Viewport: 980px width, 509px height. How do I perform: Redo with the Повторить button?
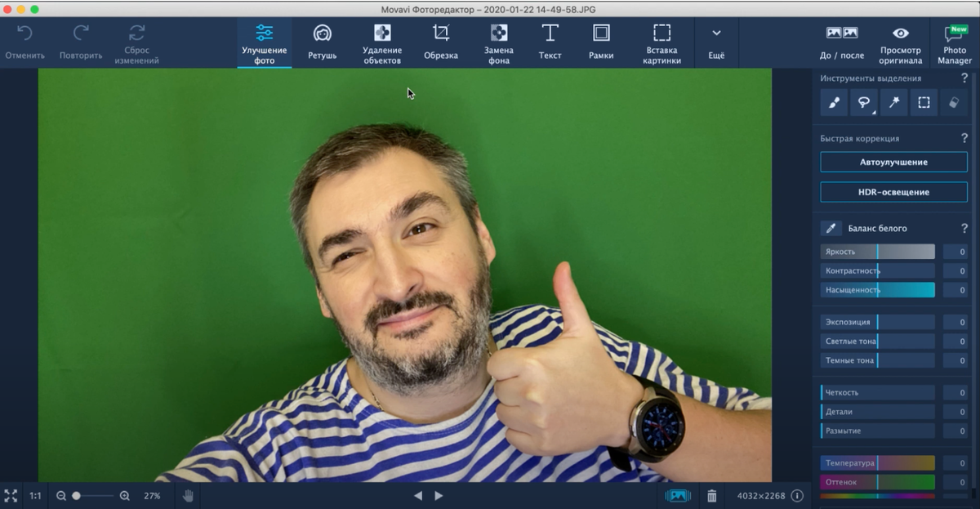[81, 42]
